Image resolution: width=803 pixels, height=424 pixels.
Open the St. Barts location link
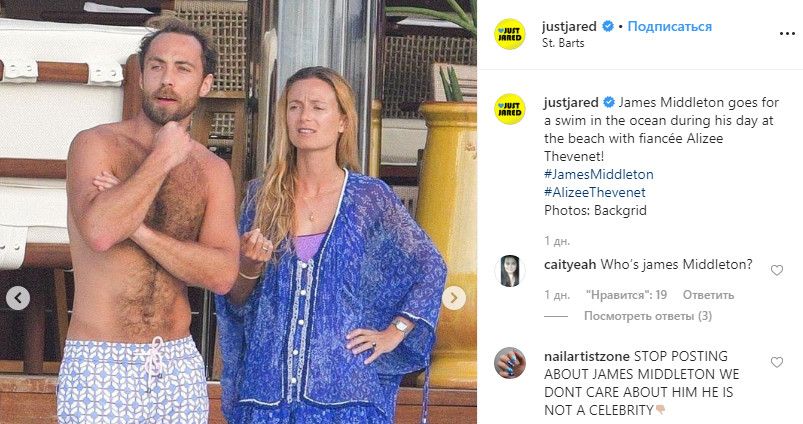point(563,43)
